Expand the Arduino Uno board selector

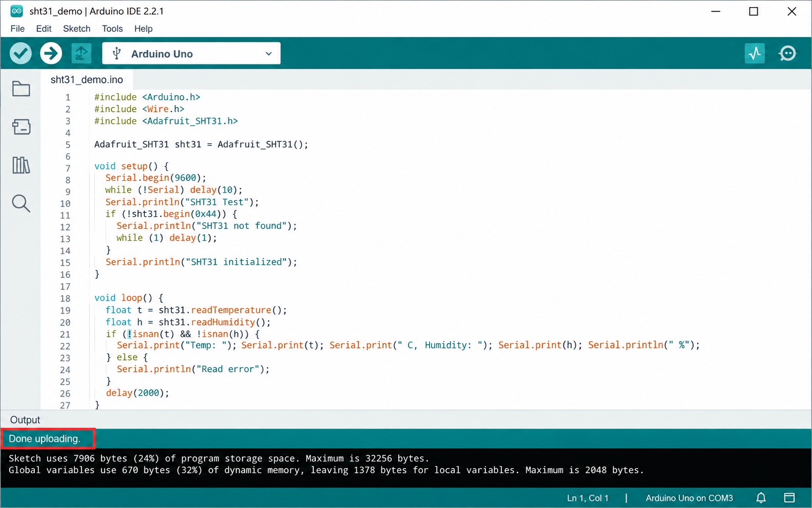(191, 53)
